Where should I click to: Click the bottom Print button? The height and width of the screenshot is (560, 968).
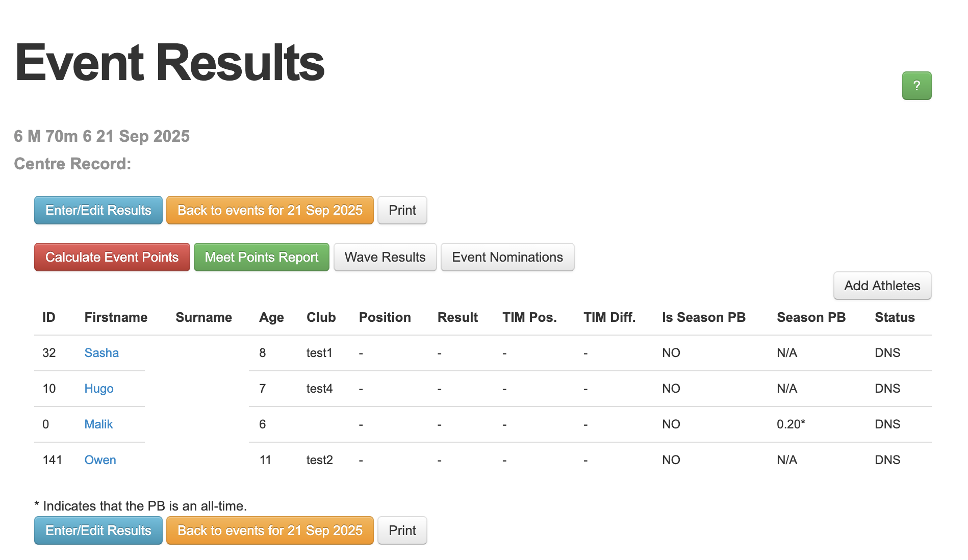click(x=402, y=530)
